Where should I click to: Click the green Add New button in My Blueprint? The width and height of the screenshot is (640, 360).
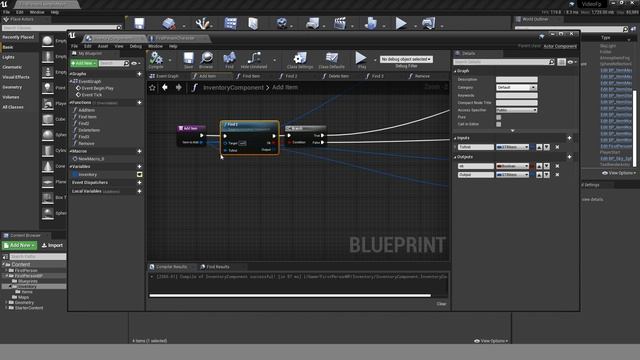(84, 63)
